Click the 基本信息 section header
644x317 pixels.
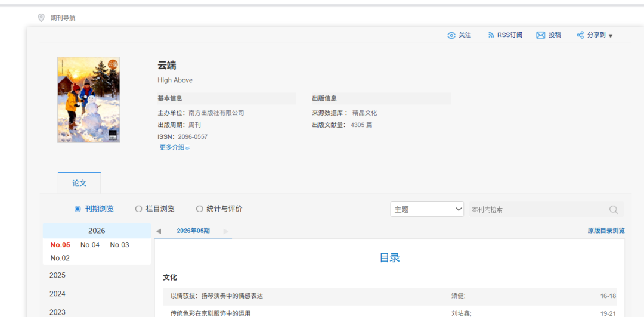(x=169, y=98)
